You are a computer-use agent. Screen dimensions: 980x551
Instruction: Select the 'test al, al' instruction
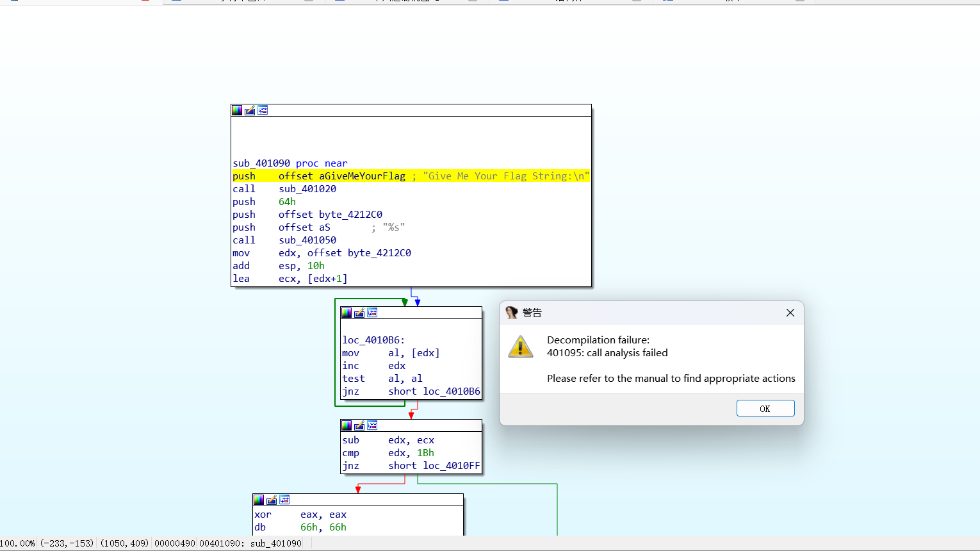(x=382, y=379)
